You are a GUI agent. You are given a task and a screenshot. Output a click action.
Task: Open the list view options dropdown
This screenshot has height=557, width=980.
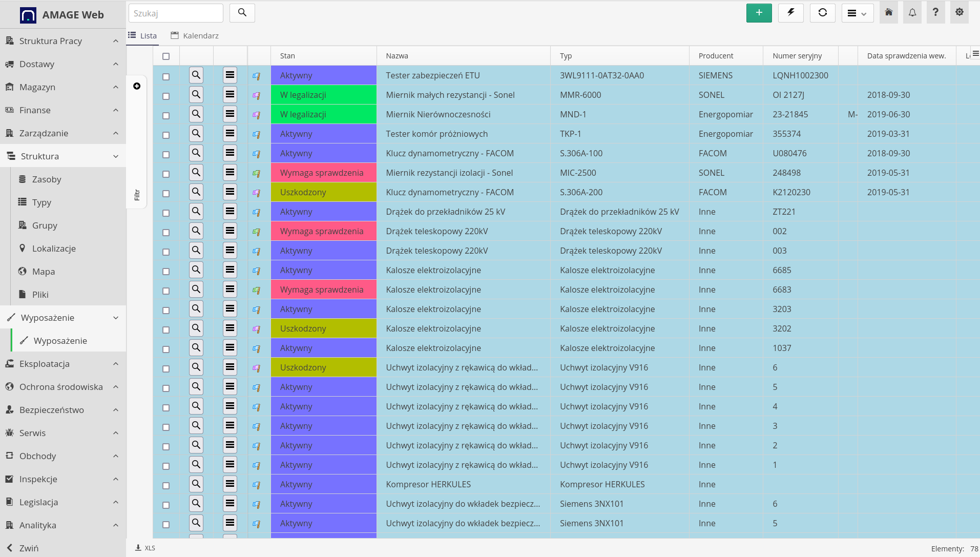coord(857,13)
